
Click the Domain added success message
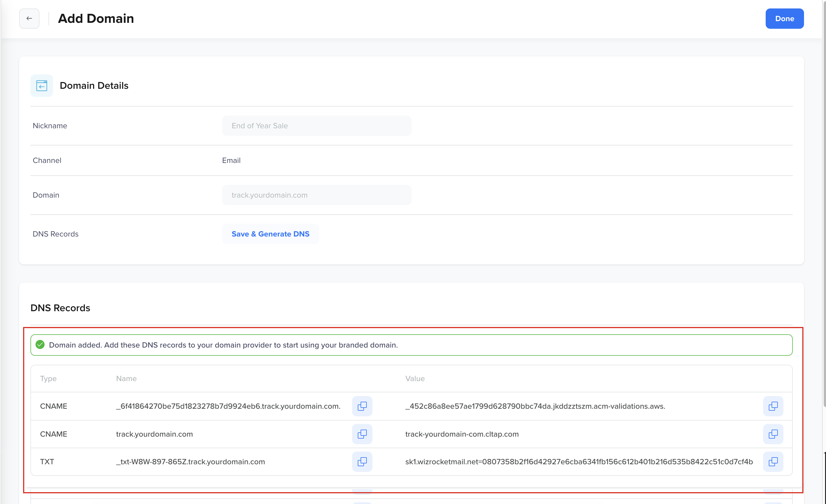click(223, 345)
